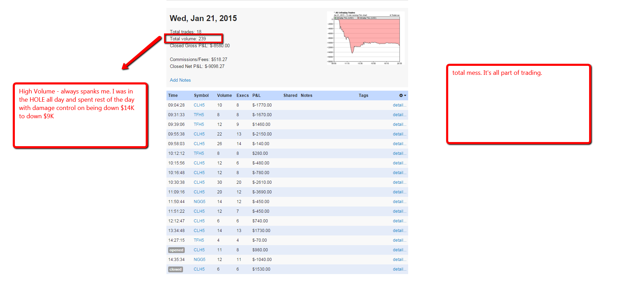The width and height of the screenshot is (644, 282).
Task: Open detail for the 11:09:16 CLH5 trade
Action: (400, 192)
